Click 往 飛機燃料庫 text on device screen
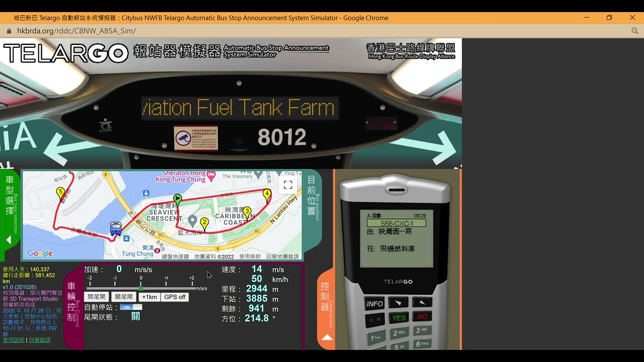This screenshot has width=644, height=362. 391,249
